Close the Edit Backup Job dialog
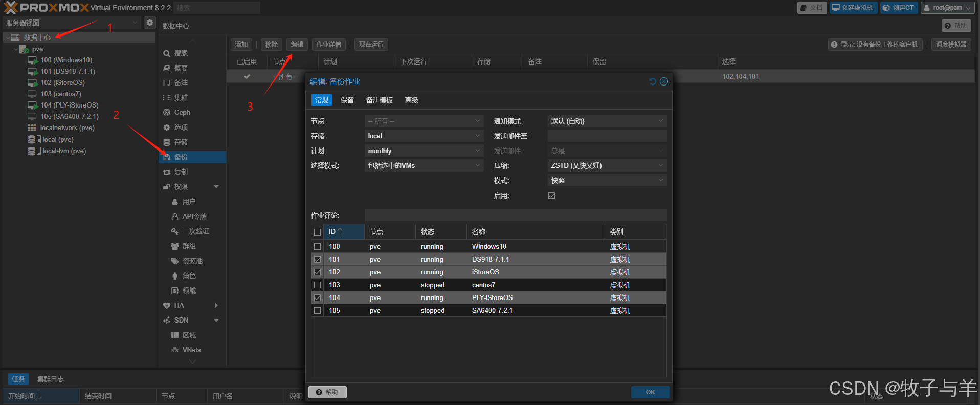Screen dimensions: 980x405 [x=664, y=81]
